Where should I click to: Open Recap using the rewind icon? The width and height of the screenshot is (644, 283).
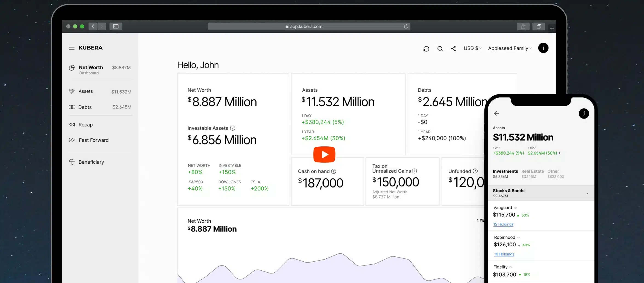point(72,125)
